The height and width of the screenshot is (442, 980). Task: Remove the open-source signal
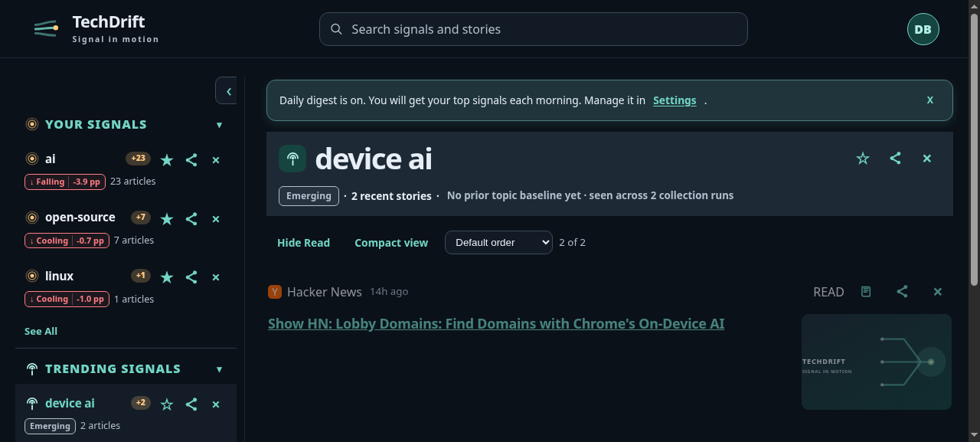(x=216, y=219)
